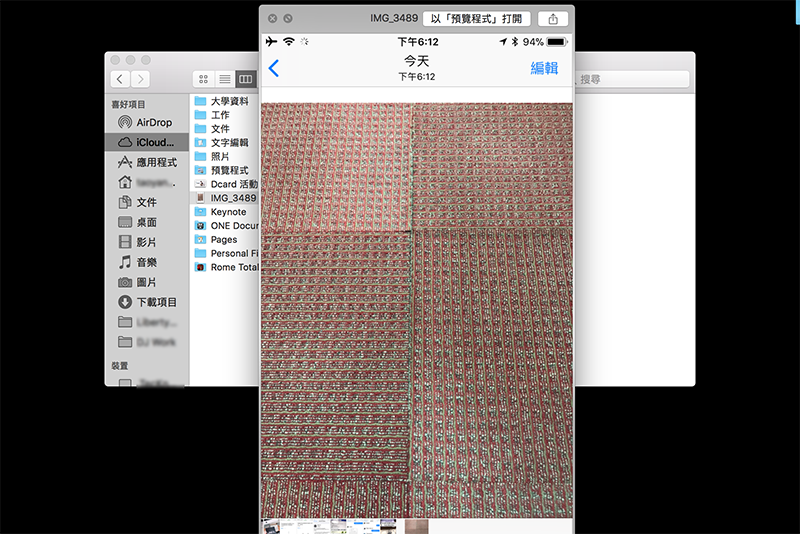Select the 工作 folder

click(225, 115)
